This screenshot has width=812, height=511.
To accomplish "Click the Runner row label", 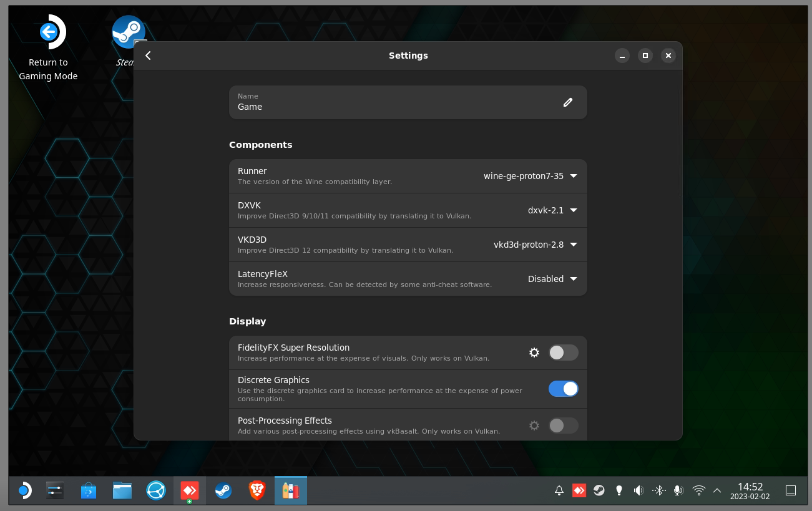I will click(252, 171).
